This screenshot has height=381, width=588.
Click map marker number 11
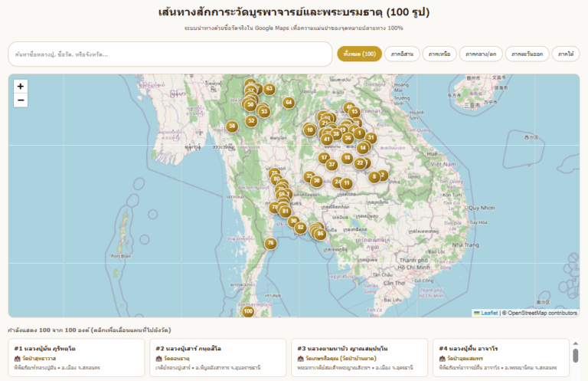[347, 183]
